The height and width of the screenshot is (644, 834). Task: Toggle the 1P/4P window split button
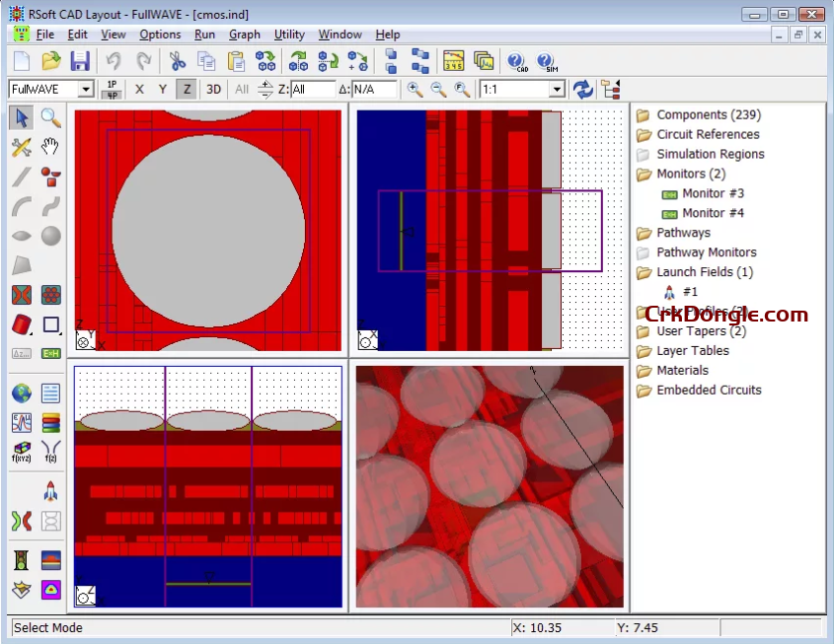click(x=111, y=89)
